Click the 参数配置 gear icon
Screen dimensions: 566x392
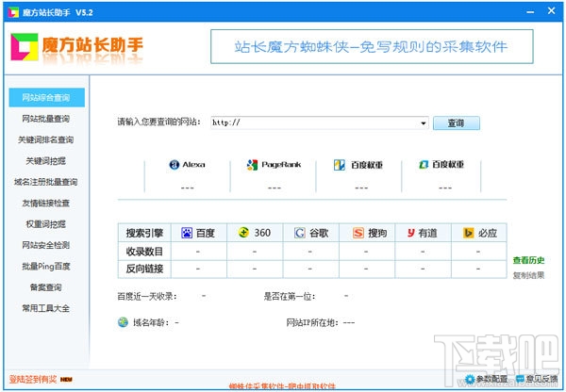(x=470, y=379)
